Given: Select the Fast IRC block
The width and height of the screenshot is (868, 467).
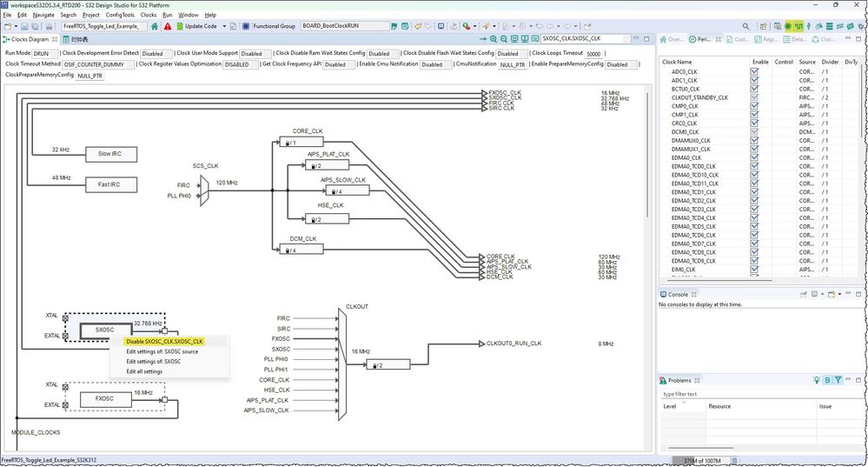Looking at the screenshot, I should 110,184.
